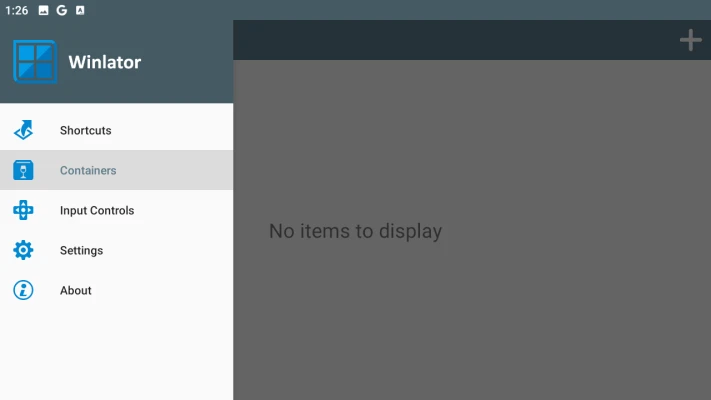Tap the keyboard A icon in status bar
Viewport: 711px width, 400px height.
click(x=80, y=10)
